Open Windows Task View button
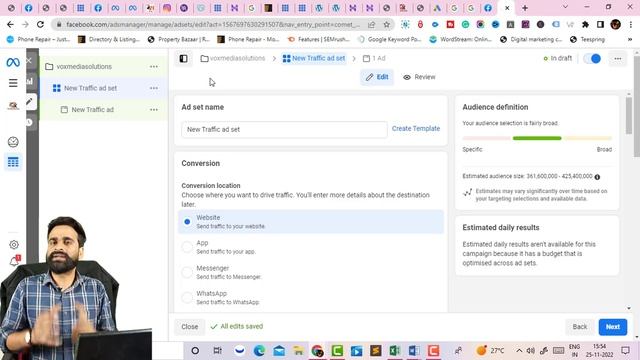Viewport: 640px width, 360px height. pyautogui.click(x=218, y=351)
